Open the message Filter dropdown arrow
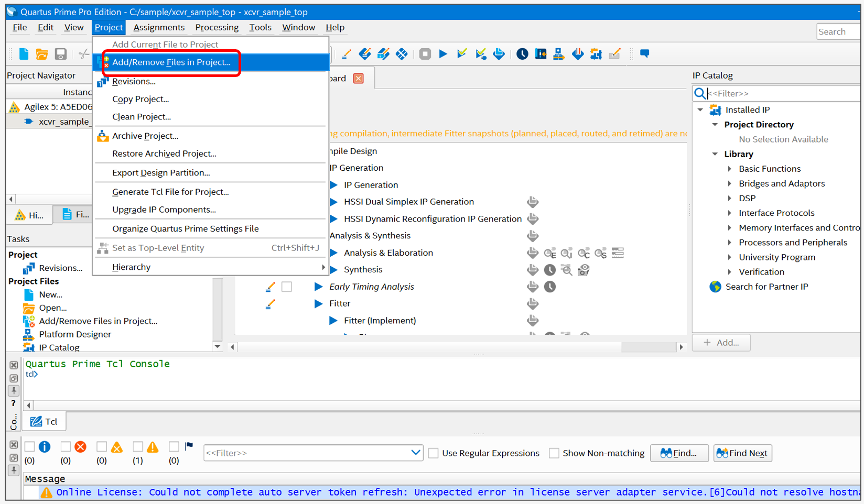Screen dimensions: 864x504 tap(415, 453)
